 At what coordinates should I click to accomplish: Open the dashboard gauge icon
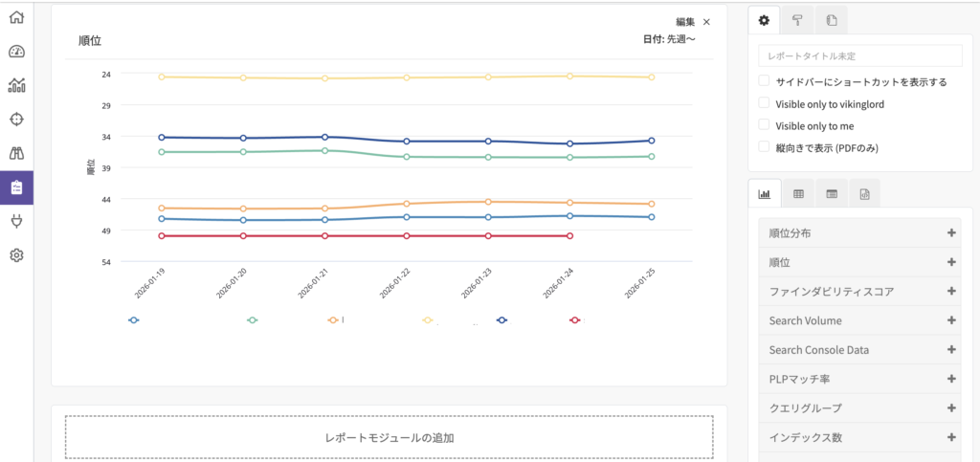pos(16,52)
